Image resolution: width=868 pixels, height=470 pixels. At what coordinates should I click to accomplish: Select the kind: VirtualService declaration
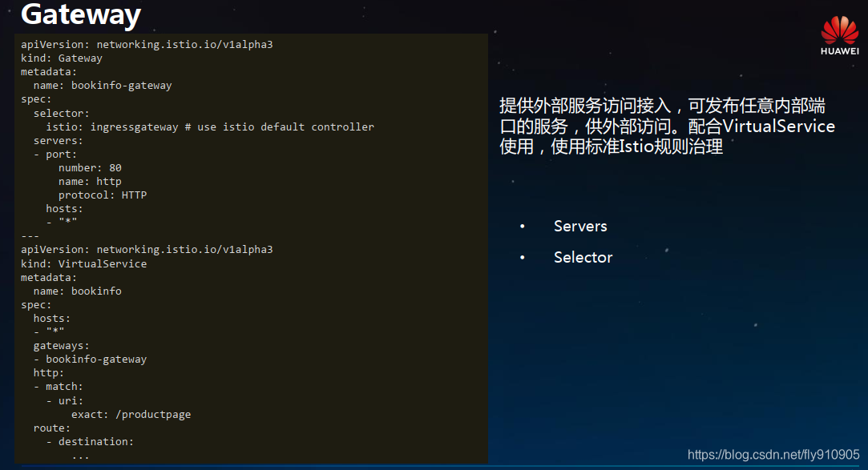point(84,263)
